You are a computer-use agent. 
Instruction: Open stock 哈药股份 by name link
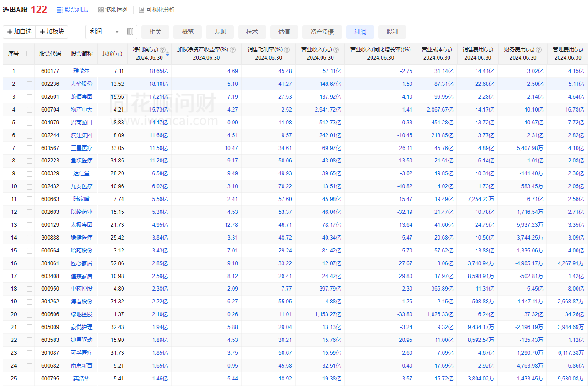coord(82,251)
